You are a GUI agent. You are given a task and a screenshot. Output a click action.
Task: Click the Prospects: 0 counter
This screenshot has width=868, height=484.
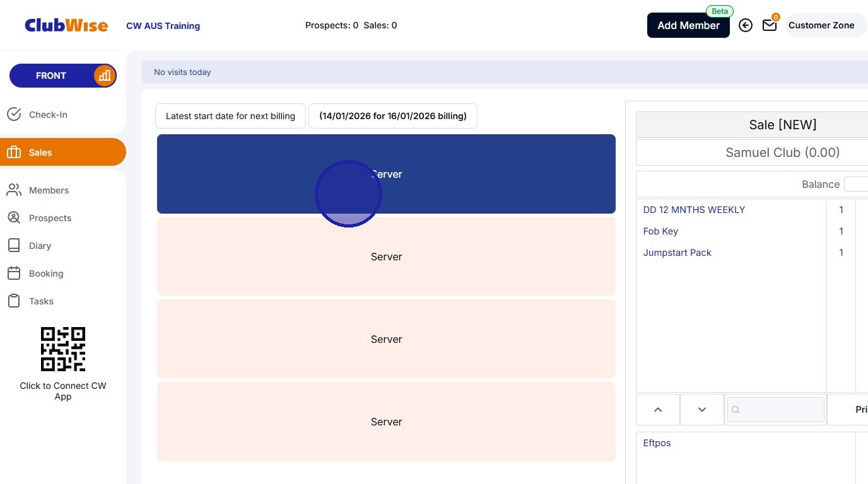click(x=332, y=25)
